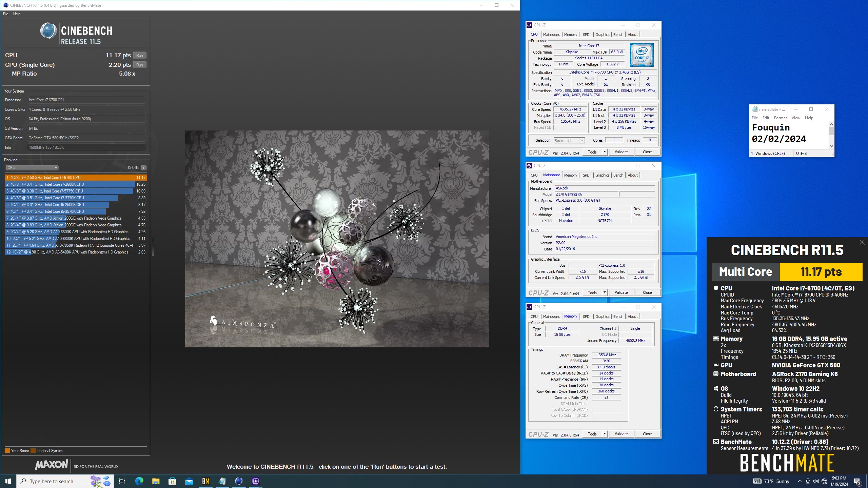Image resolution: width=868 pixels, height=488 pixels.
Task: Open File Explorer from taskbar
Action: point(156,481)
